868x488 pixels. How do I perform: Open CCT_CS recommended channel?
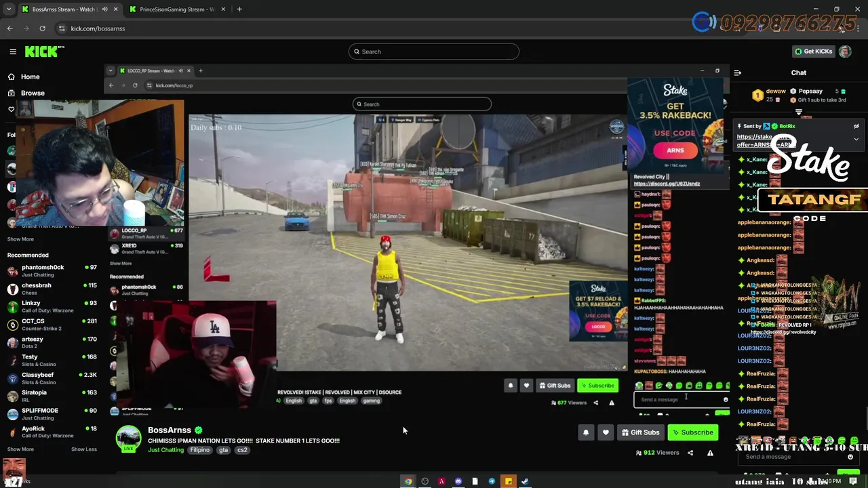[x=52, y=324]
